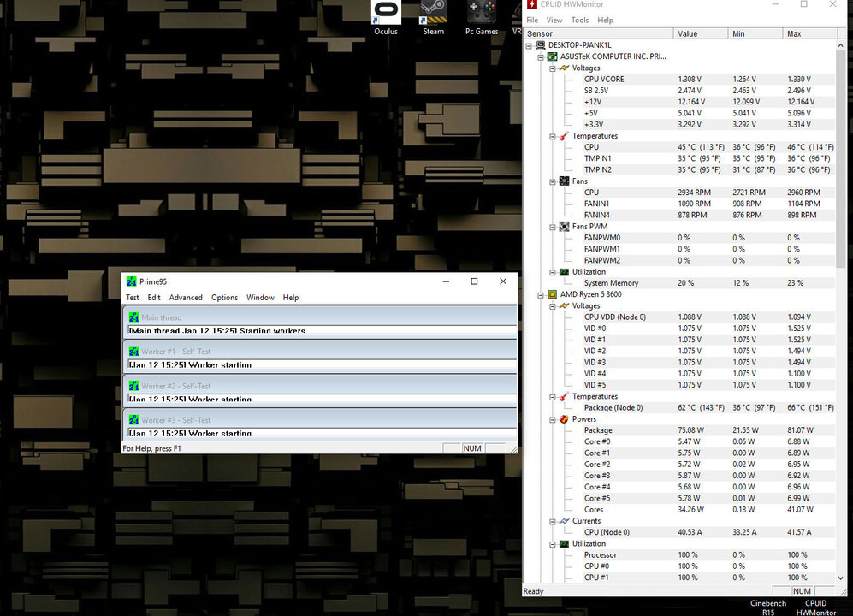Viewport: 853px width, 616px height.
Task: Click the Worker #1 Self-Test window icon
Action: coord(133,352)
